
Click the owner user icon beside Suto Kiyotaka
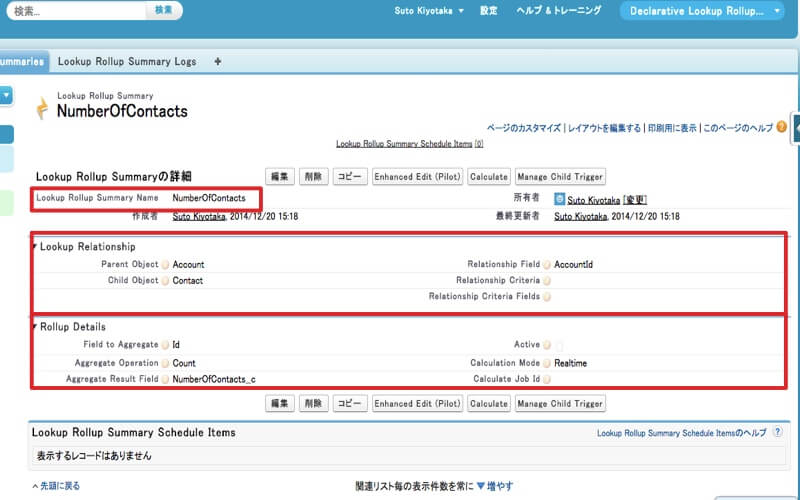pos(559,199)
